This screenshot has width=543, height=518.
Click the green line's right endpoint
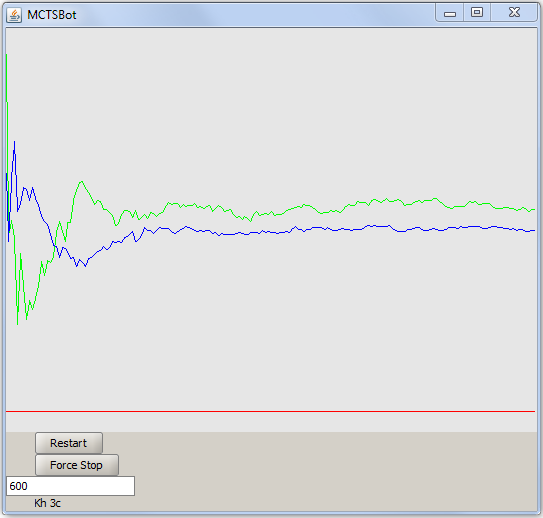click(x=534, y=209)
